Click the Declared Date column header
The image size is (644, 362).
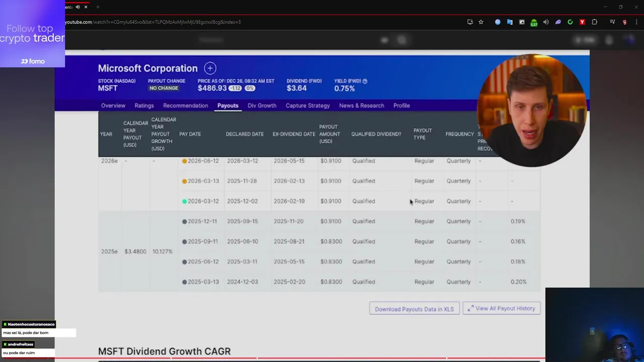coord(245,134)
